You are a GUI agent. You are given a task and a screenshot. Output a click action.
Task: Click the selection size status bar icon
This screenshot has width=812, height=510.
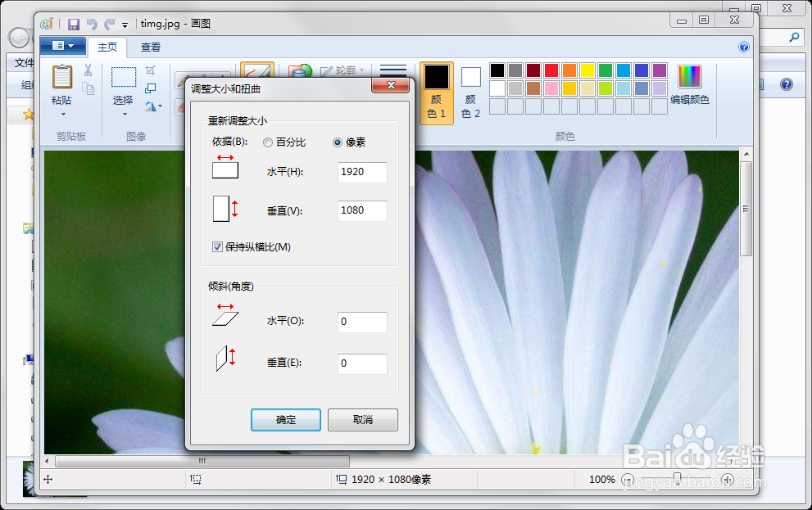[196, 480]
